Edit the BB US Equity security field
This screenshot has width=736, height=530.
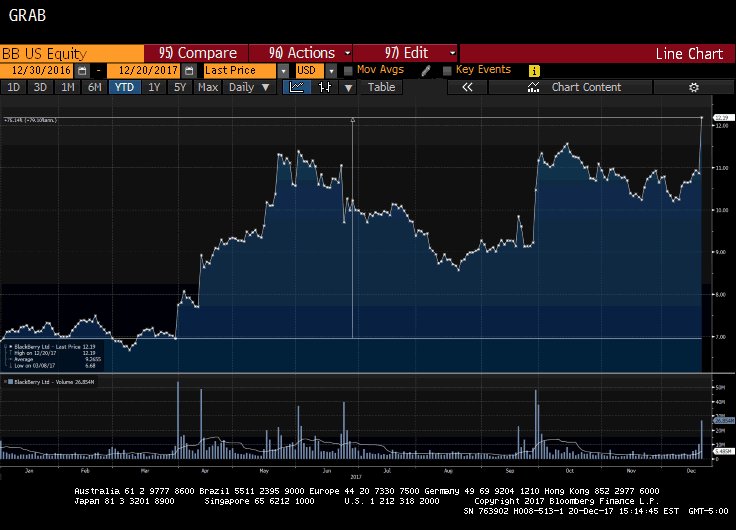coord(72,54)
